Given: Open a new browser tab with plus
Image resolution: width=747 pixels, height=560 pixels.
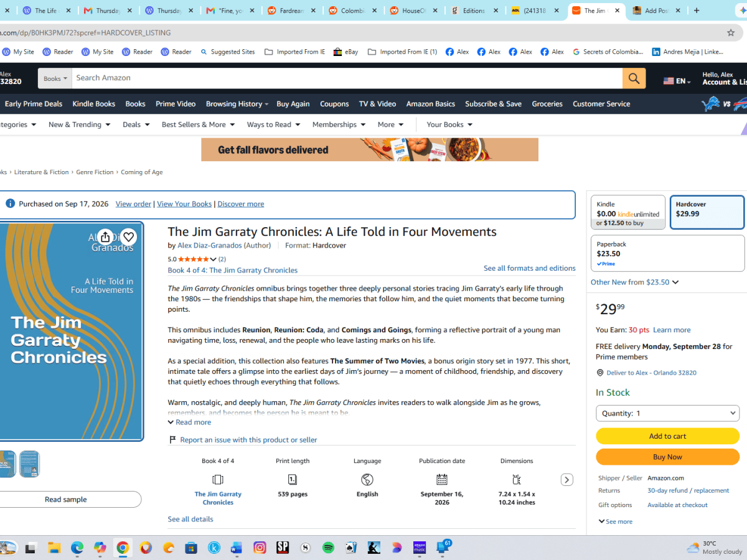Looking at the screenshot, I should click(x=695, y=11).
